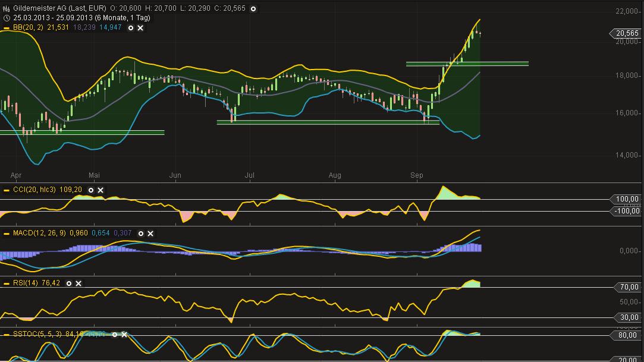Select the upper green resistance line near September
The image size is (644, 362).
pos(467,63)
